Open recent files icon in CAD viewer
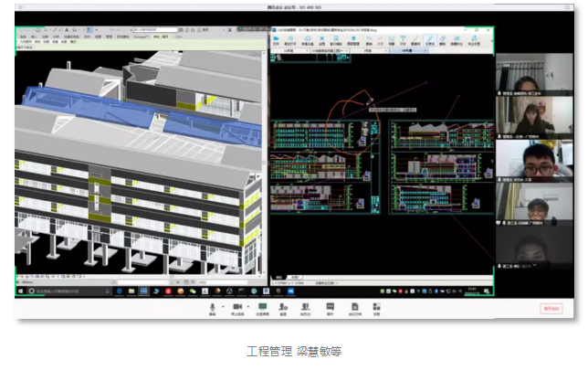The image size is (588, 370). 290,38
